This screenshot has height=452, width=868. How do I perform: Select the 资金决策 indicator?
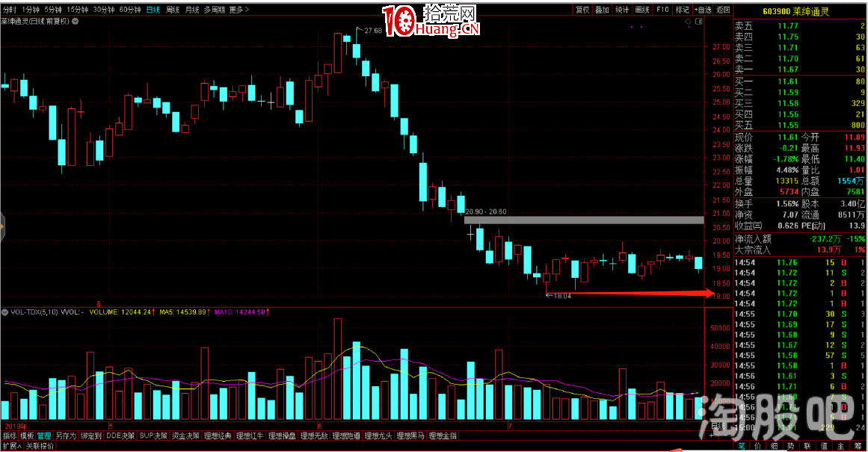[185, 436]
